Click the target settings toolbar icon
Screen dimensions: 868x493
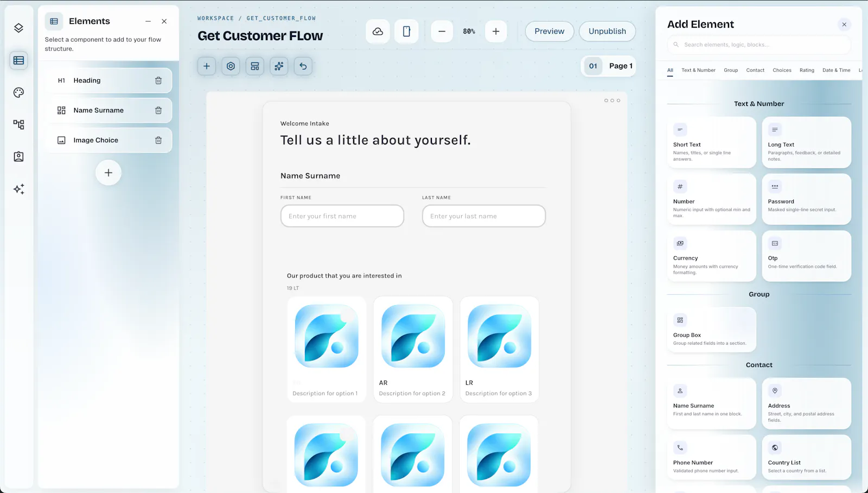tap(231, 66)
